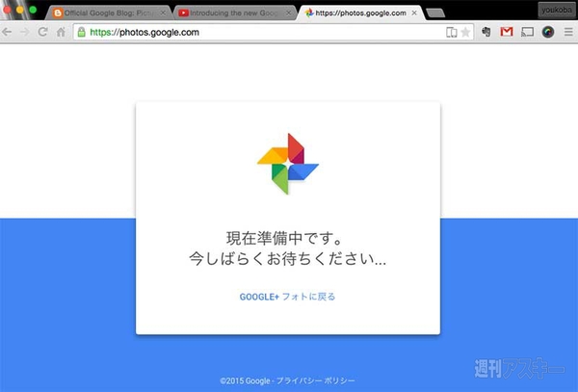
Task: Open a new tab with the blank tab button
Action: (435, 13)
